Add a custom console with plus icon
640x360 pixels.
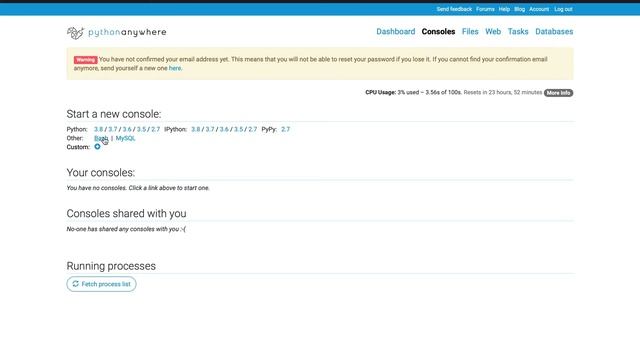97,147
